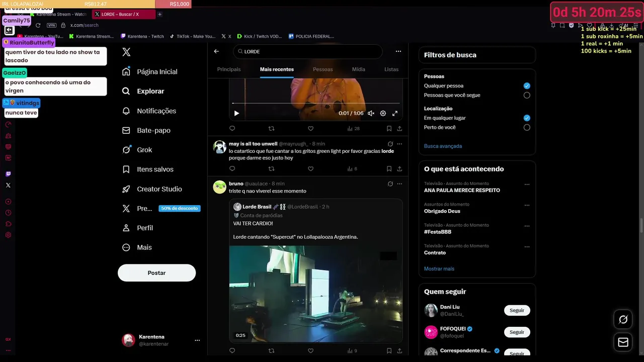Open options for Contrato trend
This screenshot has height=362, width=644.
coord(527,247)
